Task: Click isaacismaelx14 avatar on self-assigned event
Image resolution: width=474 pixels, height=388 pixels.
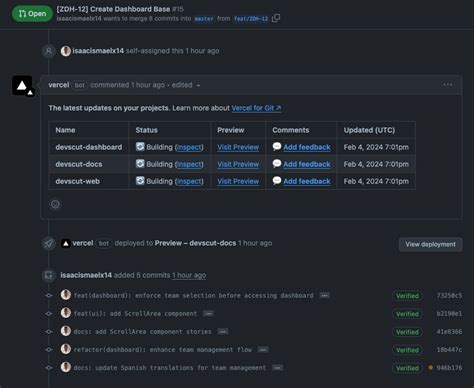Action: point(66,51)
